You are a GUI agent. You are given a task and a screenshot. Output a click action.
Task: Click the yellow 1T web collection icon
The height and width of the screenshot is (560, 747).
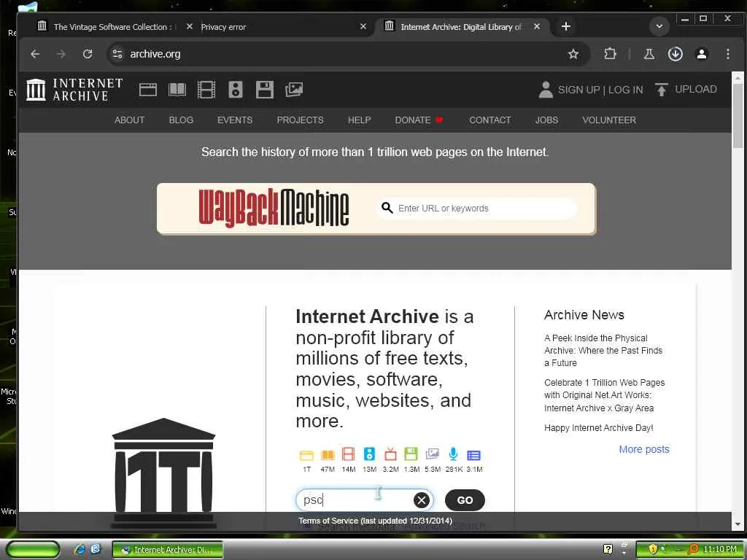[x=306, y=455]
